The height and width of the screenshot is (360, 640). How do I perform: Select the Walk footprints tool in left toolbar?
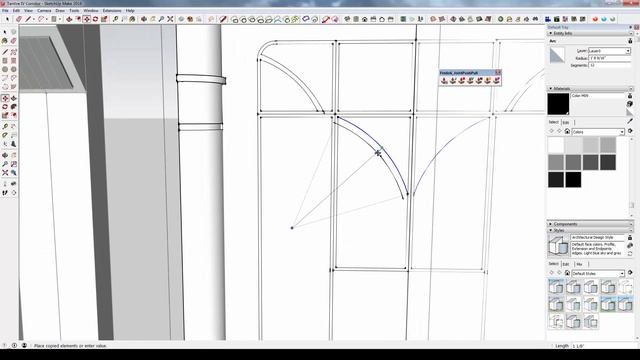pyautogui.click(x=5, y=193)
